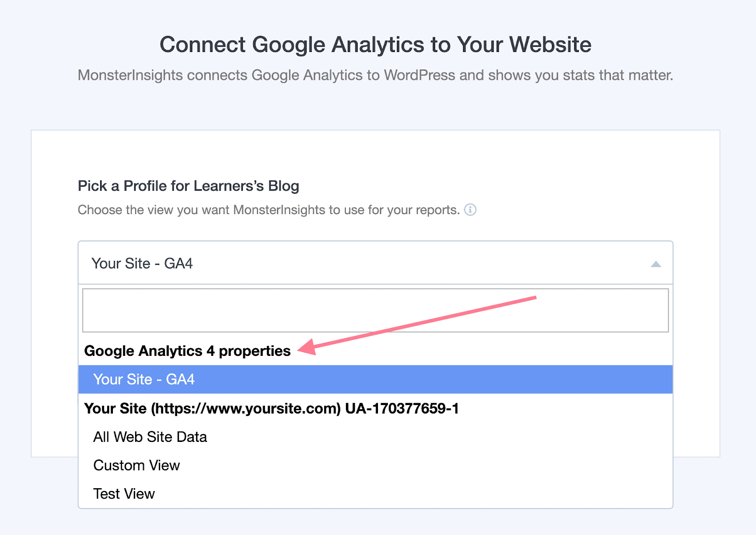The image size is (756, 535).
Task: Click the UA-170377659-1 tracking ID text
Action: click(402, 408)
